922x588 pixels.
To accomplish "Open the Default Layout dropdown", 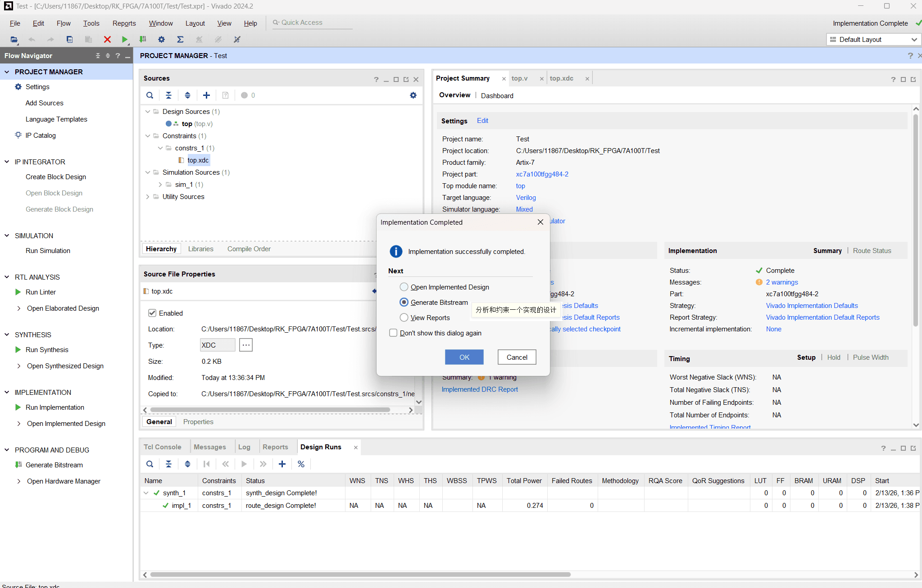I will (873, 40).
